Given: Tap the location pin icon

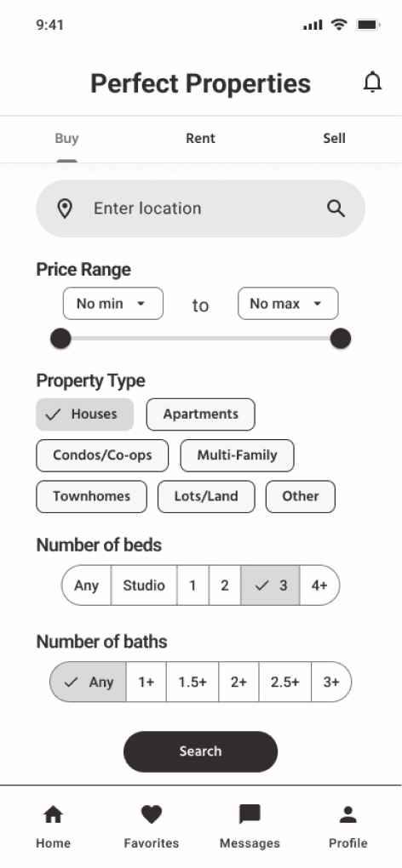Looking at the screenshot, I should point(66,208).
